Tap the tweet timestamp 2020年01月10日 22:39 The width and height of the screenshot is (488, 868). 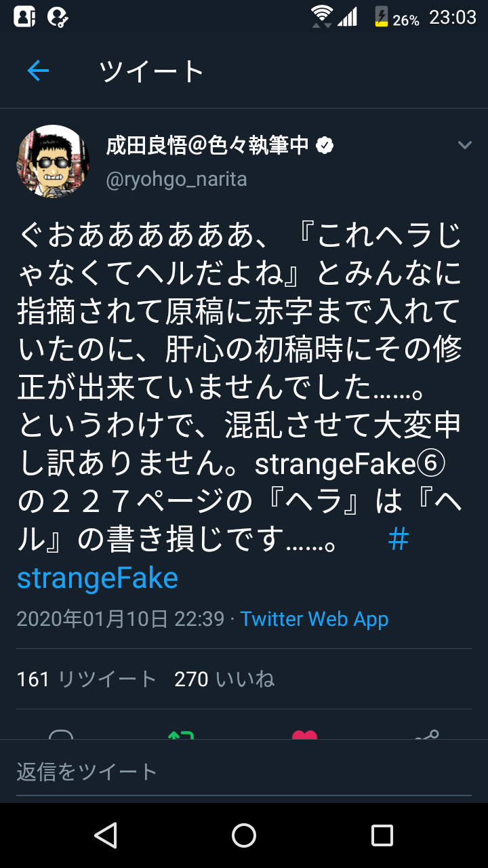pos(120,618)
